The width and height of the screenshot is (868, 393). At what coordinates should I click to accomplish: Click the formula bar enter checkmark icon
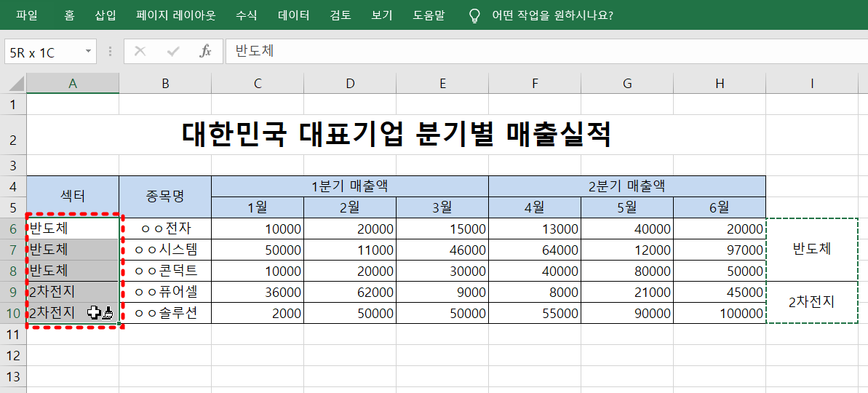173,52
